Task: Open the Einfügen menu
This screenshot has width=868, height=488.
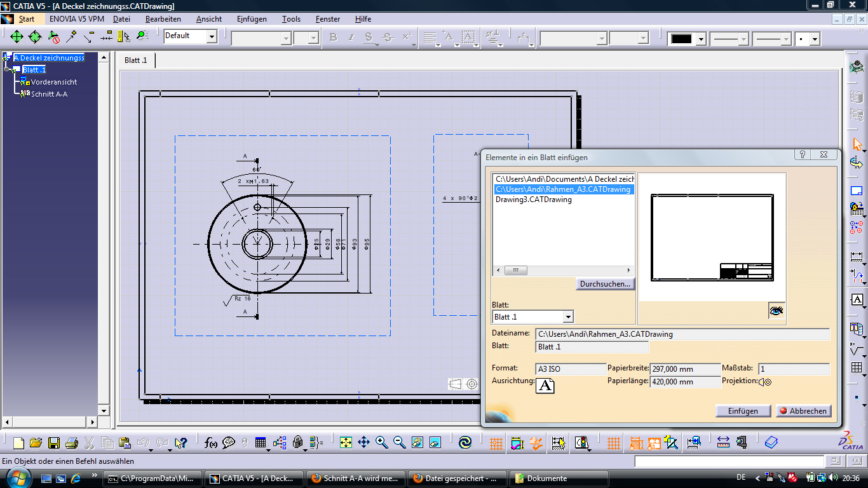Action: click(252, 19)
